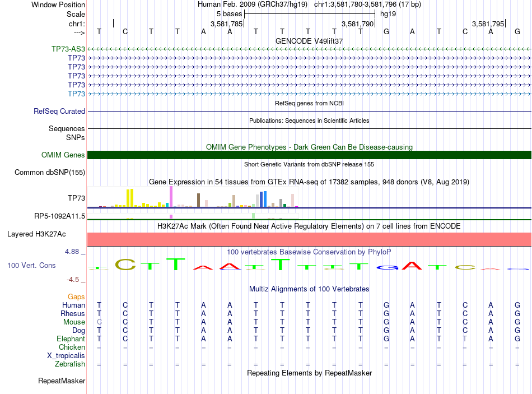Click the hg19 assembly label near scale bar

(388, 14)
